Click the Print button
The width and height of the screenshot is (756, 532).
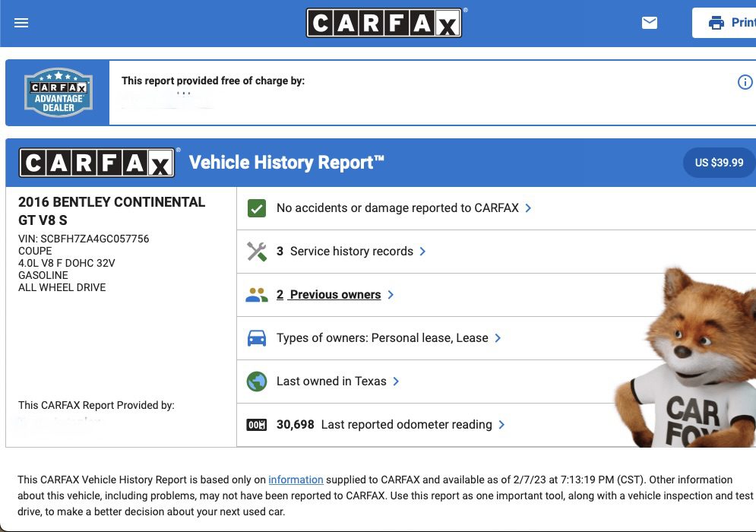coord(726,23)
